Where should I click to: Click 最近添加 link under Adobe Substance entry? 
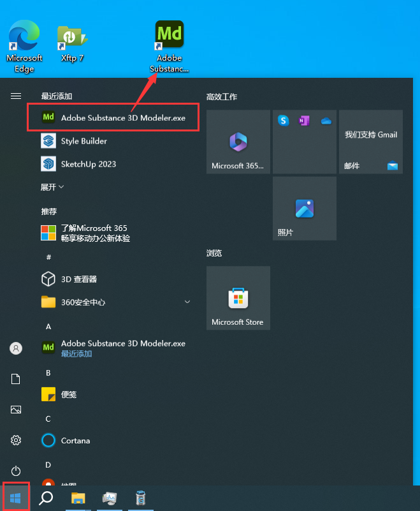pyautogui.click(x=76, y=353)
